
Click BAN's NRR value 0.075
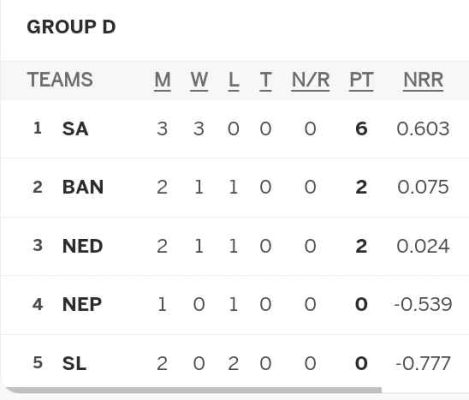click(423, 187)
